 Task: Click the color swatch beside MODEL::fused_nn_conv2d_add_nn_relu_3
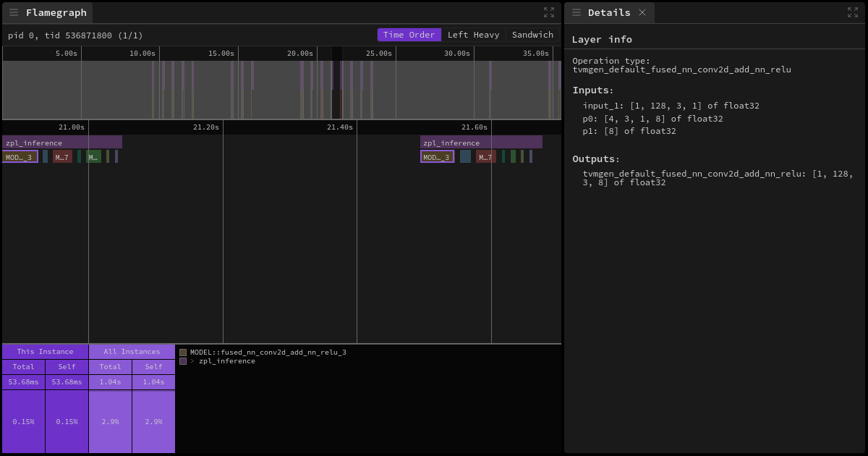pos(182,352)
